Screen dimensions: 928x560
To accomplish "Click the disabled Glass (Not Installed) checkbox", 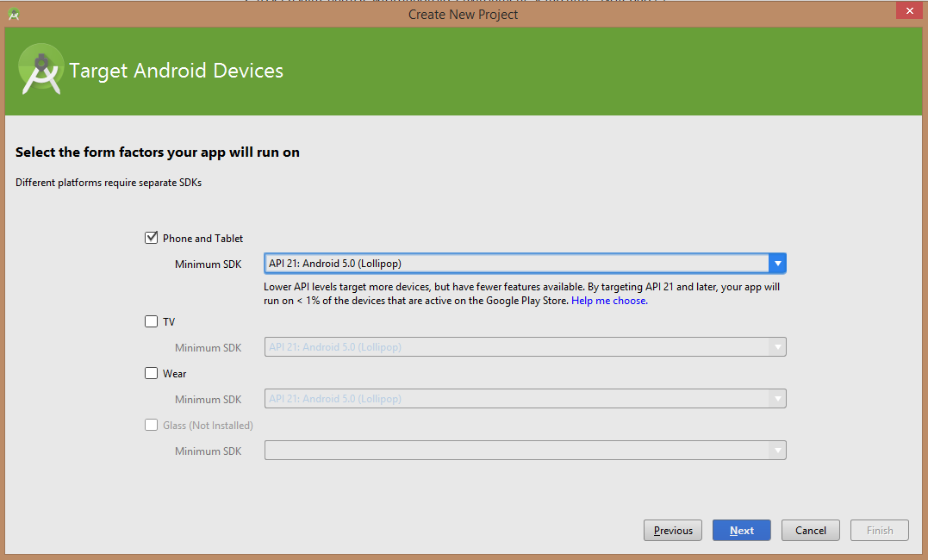I will click(x=152, y=424).
